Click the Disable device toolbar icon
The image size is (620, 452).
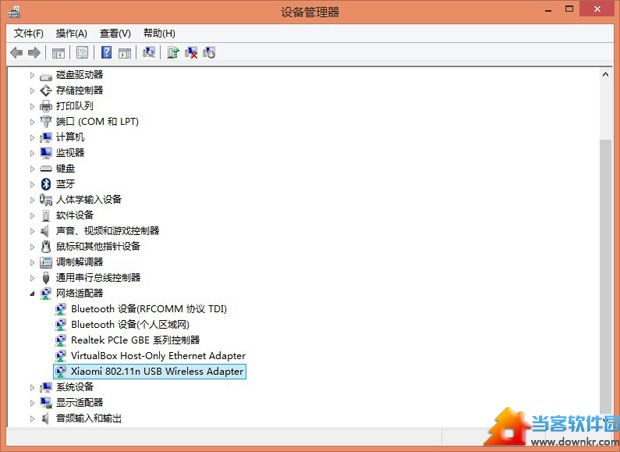[209, 53]
